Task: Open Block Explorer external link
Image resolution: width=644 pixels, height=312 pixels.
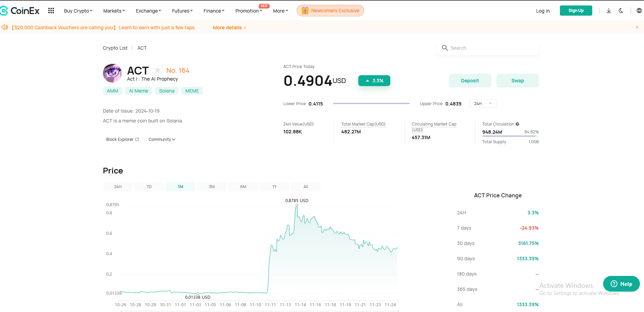Action: (x=123, y=139)
